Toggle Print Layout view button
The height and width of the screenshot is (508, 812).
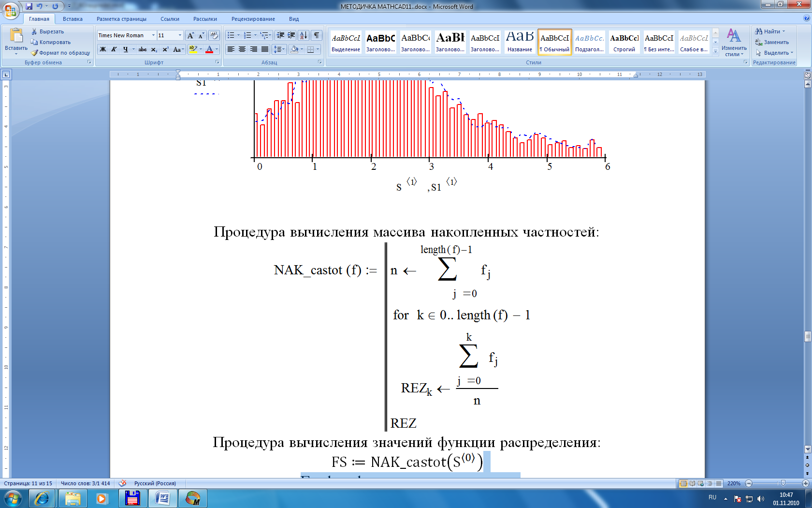coord(683,483)
